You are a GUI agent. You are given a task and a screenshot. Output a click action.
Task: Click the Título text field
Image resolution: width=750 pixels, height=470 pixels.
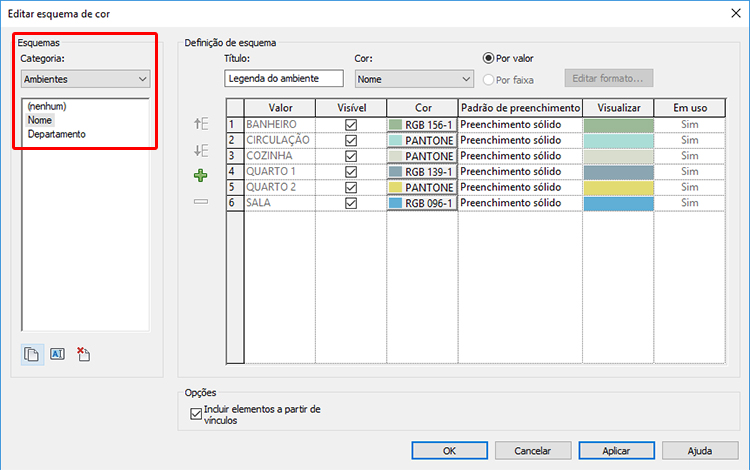pos(284,78)
